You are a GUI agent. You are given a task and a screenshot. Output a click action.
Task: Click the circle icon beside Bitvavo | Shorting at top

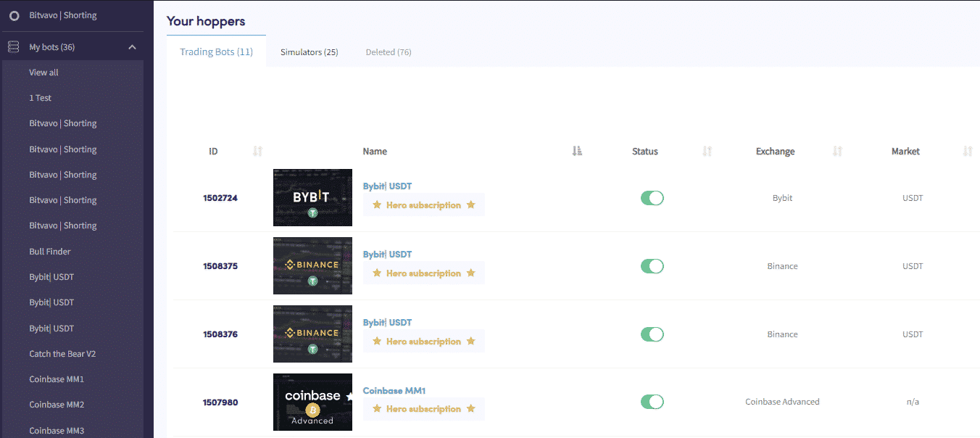(x=14, y=15)
